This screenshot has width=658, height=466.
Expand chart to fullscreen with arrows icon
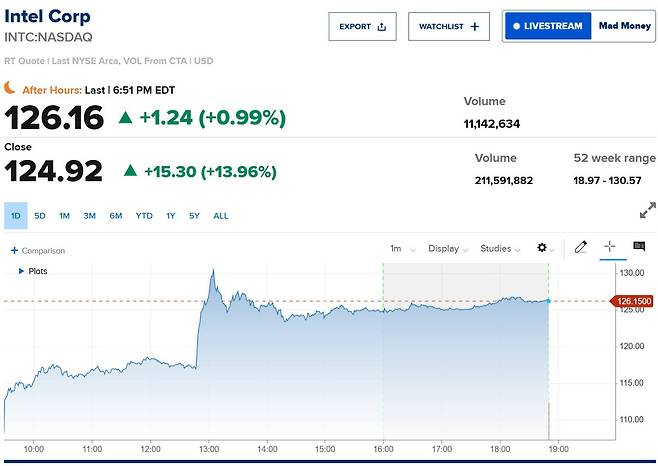(648, 210)
